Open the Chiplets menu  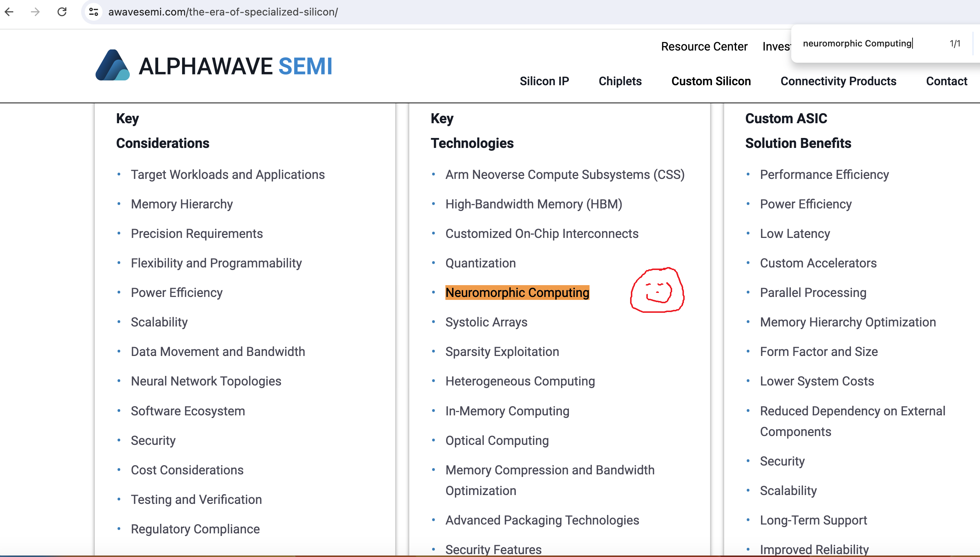point(620,81)
